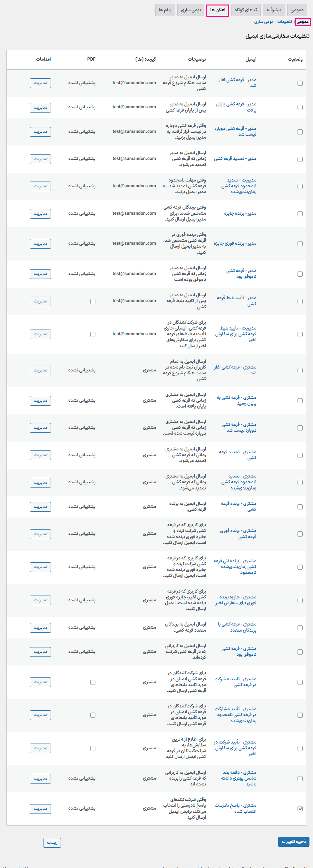The height and width of the screenshot is (868, 313).
Task: Click "مدیریت" for "مشتری - قرعه کشی با برندگان متعدد"
Action: coord(40,627)
